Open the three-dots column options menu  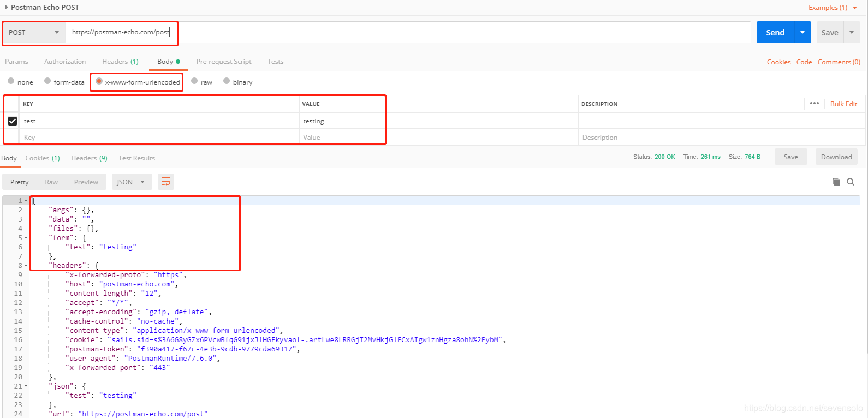pyautogui.click(x=815, y=103)
